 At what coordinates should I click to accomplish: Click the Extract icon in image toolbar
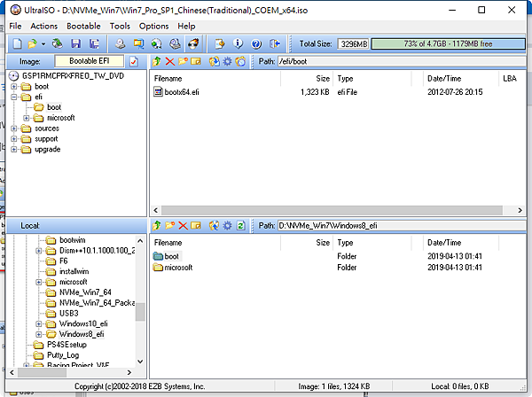(x=214, y=61)
